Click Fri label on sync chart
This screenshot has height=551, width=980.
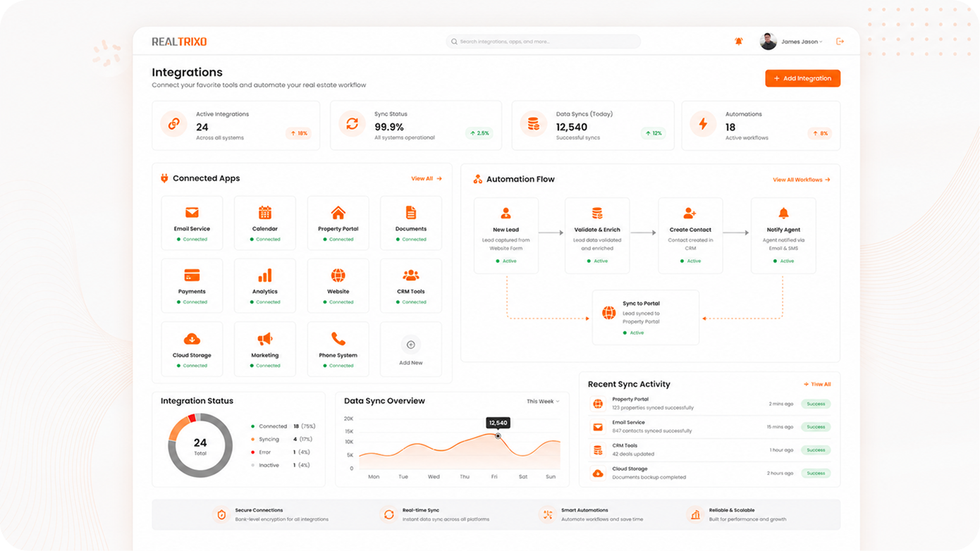point(494,477)
